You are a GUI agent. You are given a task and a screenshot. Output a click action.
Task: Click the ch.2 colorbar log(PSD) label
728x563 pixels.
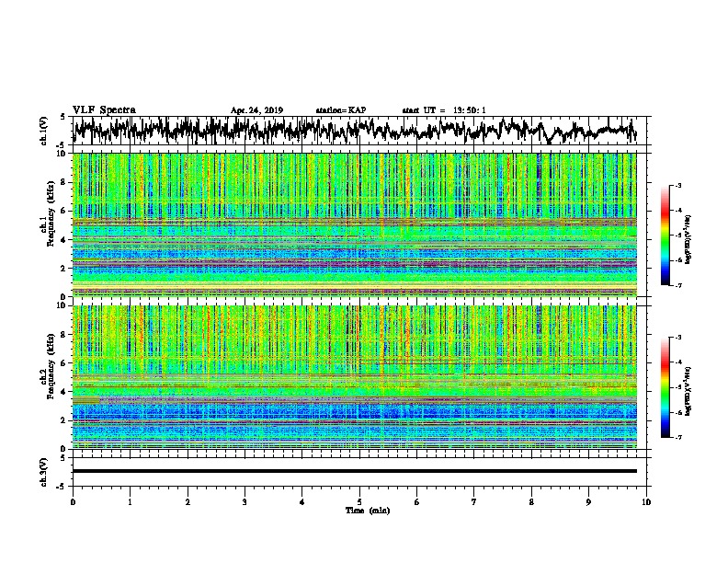pyautogui.click(x=688, y=391)
